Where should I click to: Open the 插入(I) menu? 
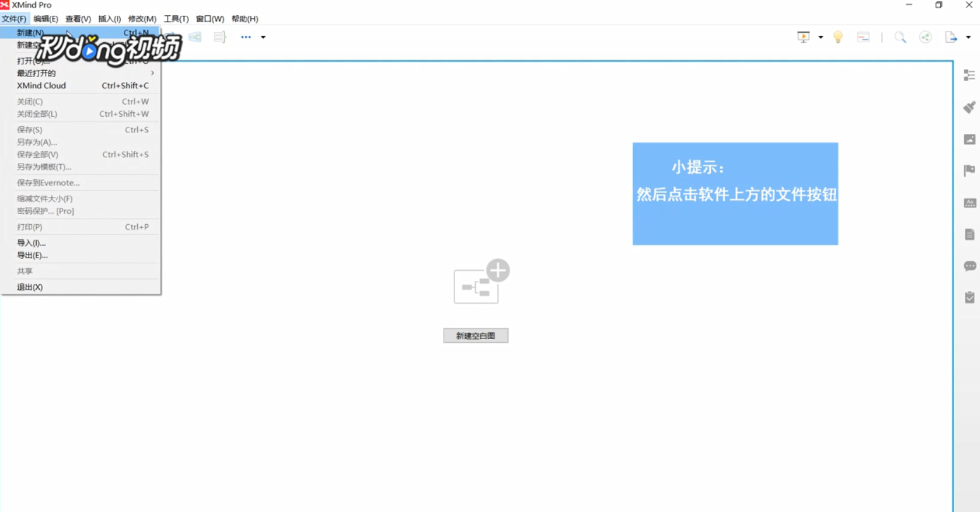109,19
